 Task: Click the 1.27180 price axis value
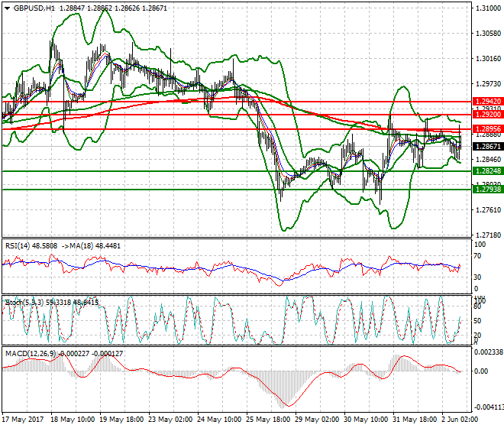coord(488,235)
